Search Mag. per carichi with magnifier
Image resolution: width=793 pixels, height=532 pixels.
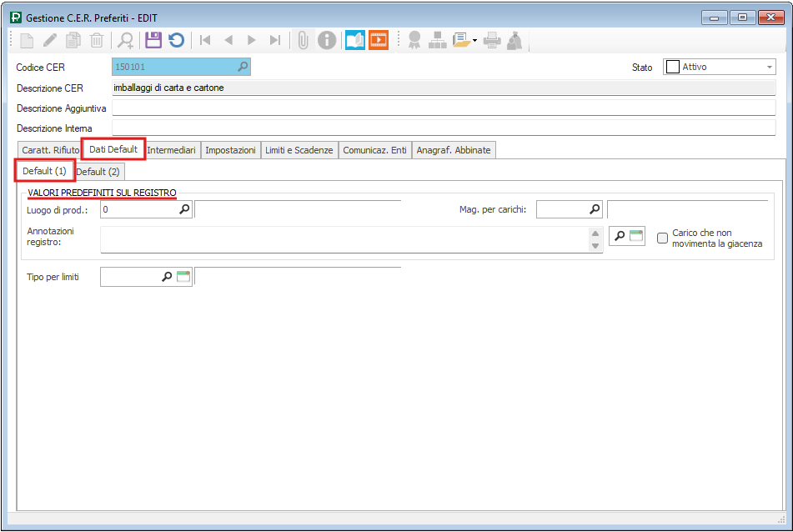[x=595, y=210]
